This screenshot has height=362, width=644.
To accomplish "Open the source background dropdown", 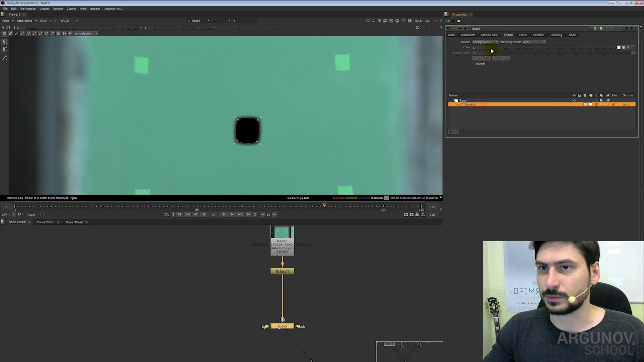I will click(x=485, y=42).
